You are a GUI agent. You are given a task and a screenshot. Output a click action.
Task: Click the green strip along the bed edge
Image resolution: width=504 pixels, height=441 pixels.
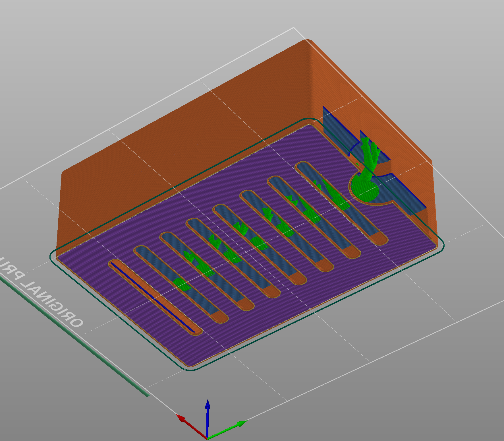(74, 336)
